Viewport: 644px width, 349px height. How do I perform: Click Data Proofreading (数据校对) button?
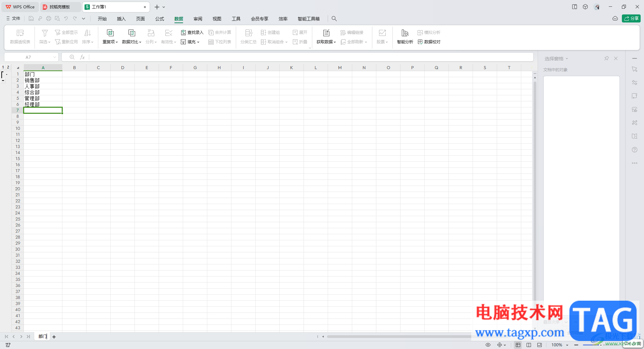pos(429,42)
